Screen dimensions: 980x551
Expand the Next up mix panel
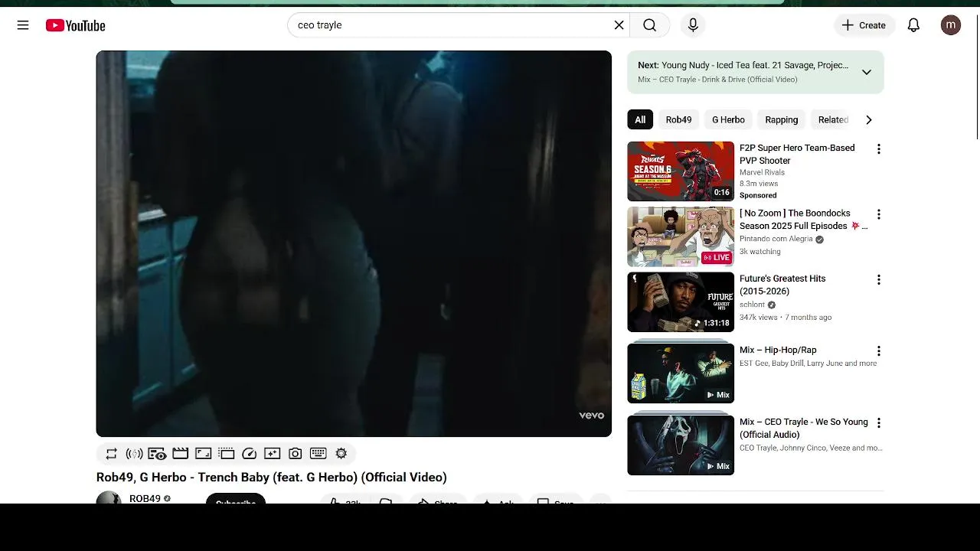pos(866,72)
